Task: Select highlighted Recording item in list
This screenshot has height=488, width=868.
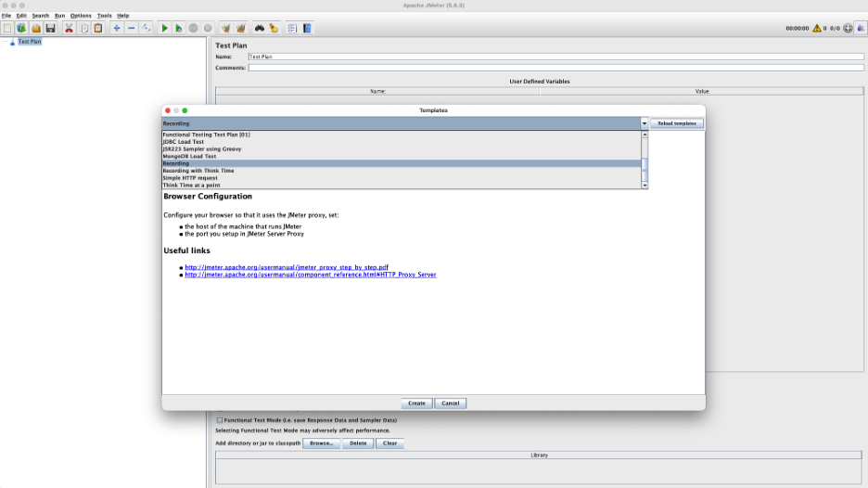Action: click(402, 163)
